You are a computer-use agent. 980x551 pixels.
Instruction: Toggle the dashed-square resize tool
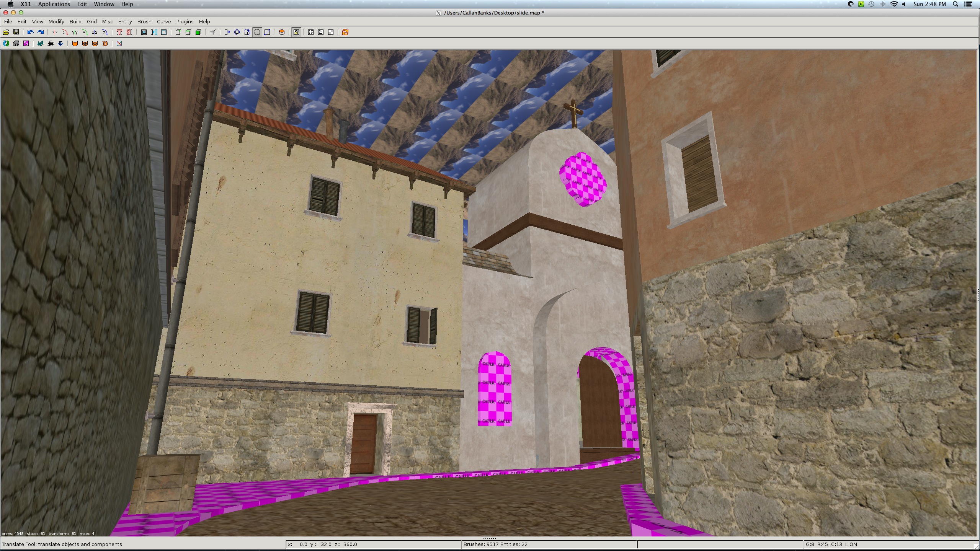tap(257, 32)
